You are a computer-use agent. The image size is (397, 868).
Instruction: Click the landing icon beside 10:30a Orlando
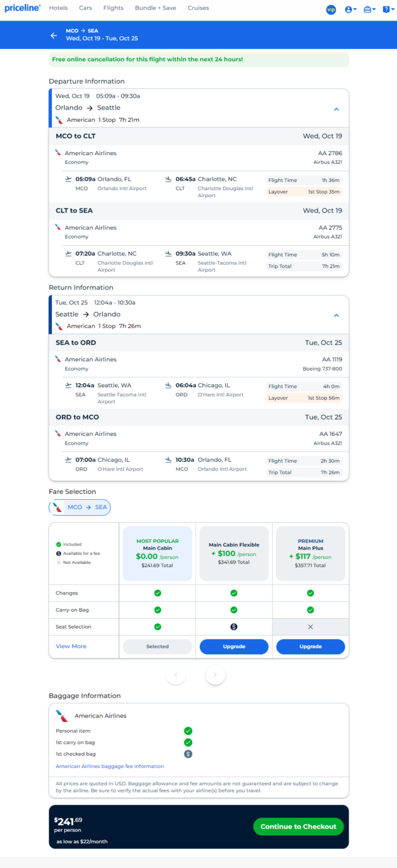coord(168,459)
